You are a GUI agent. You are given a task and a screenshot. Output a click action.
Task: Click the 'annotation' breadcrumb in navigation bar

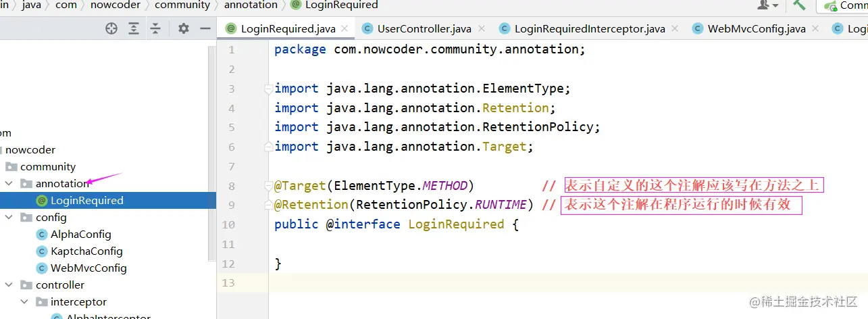251,5
